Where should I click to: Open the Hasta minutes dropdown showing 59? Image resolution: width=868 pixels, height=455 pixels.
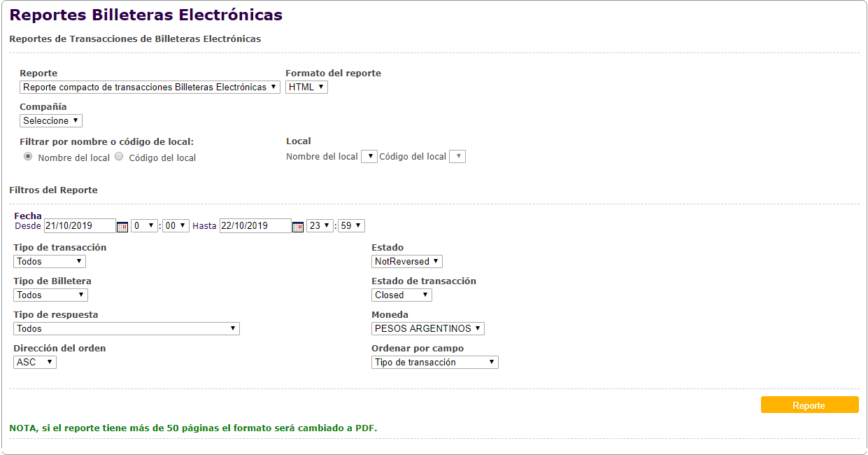point(351,226)
